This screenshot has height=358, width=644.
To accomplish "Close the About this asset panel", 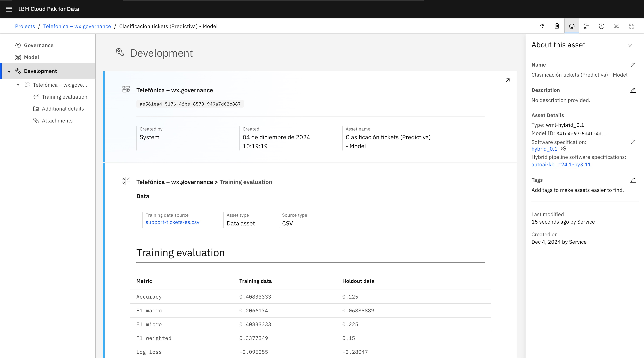I will [x=630, y=46].
